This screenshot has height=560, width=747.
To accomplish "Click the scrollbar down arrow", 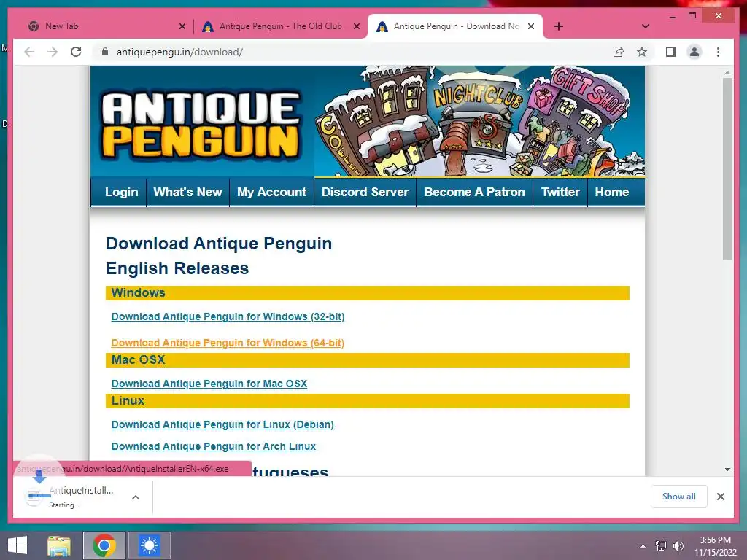I will 727,470.
